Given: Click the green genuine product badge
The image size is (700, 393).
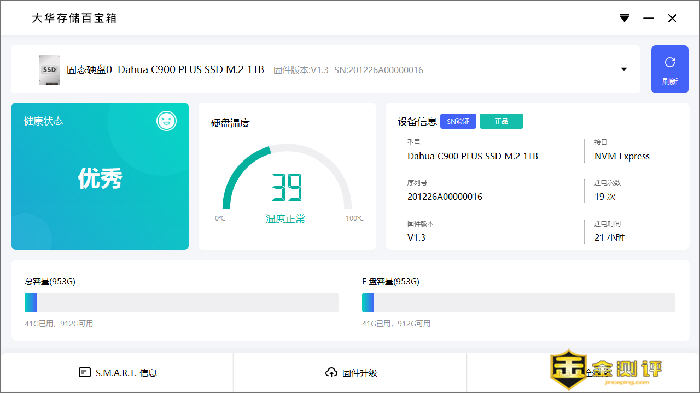Looking at the screenshot, I should (x=501, y=121).
